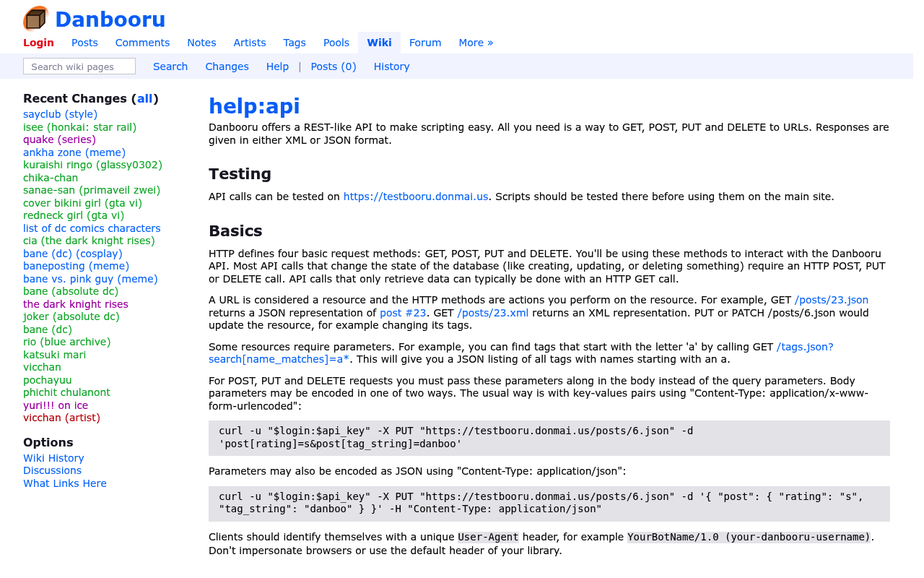Viewport: 924px width, 578px height.
Task: Expand the More » menu
Action: point(476,43)
